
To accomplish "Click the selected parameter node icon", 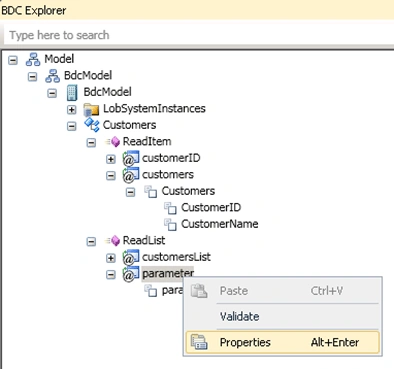I will (x=131, y=274).
